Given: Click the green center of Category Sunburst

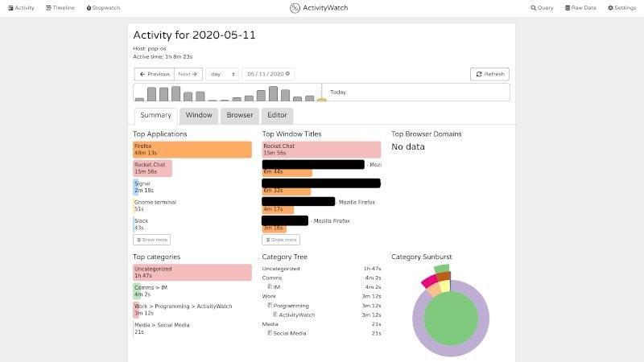Looking at the screenshot, I should point(450,319).
